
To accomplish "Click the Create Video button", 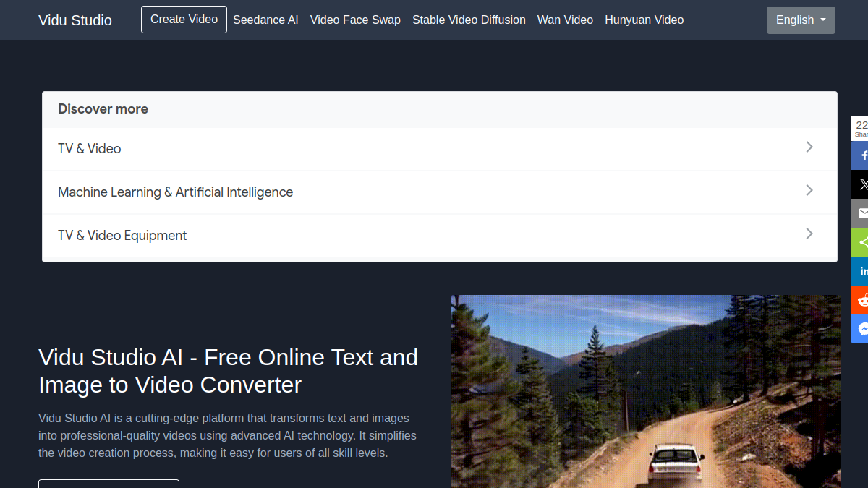I will [x=184, y=20].
